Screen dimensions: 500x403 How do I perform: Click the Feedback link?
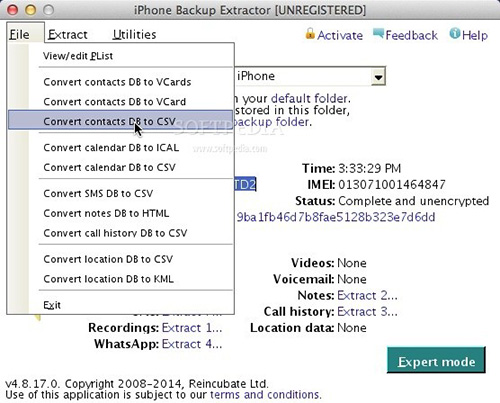pyautogui.click(x=411, y=35)
